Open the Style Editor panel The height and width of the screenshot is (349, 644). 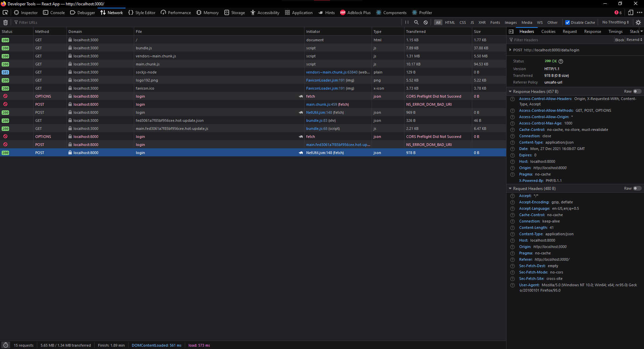(142, 13)
